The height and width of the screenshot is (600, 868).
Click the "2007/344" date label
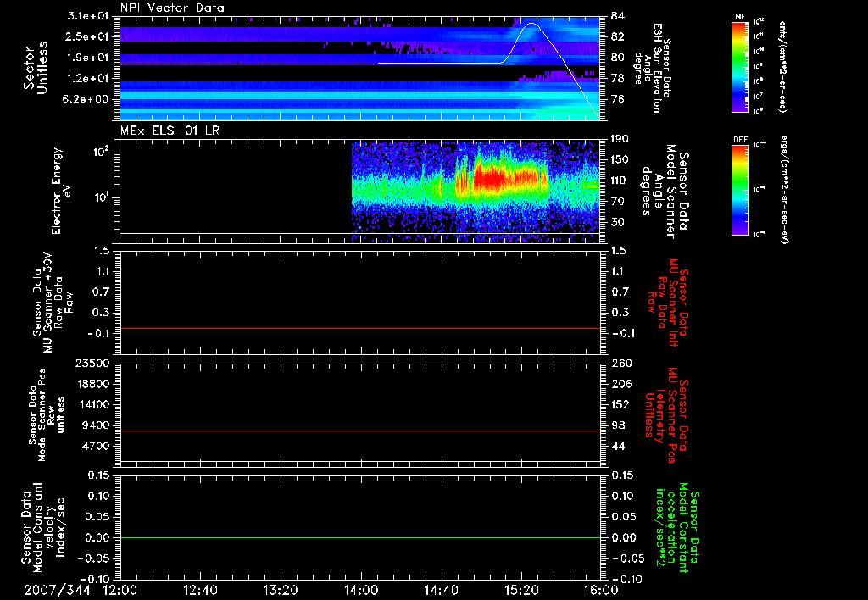click(x=57, y=591)
